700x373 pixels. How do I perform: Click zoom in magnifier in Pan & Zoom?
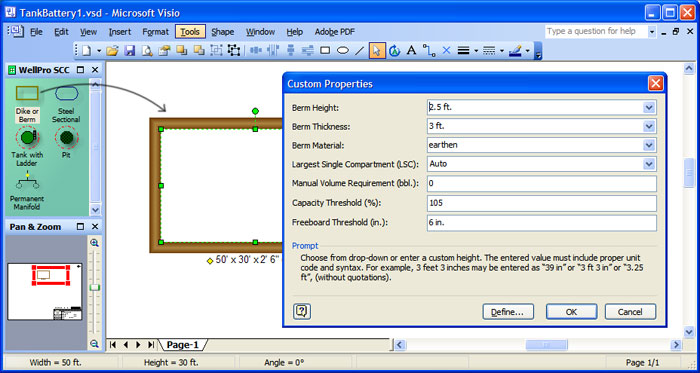(x=94, y=243)
